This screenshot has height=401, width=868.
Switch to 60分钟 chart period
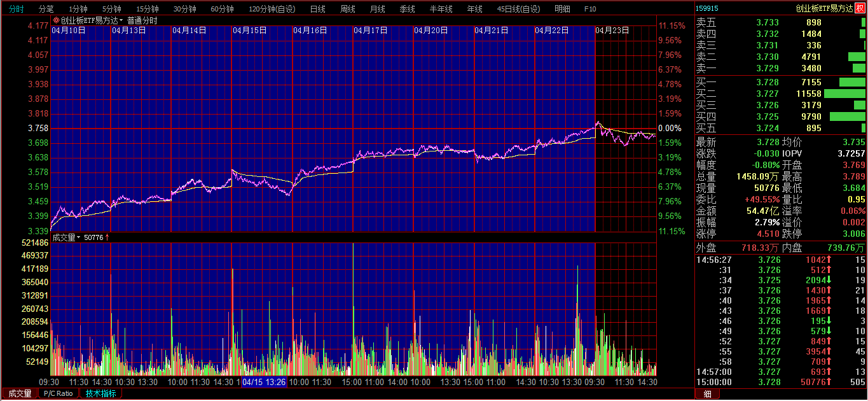[x=222, y=9]
